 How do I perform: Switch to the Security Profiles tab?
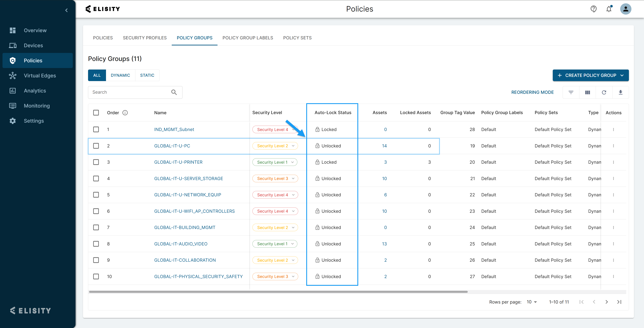(x=145, y=38)
